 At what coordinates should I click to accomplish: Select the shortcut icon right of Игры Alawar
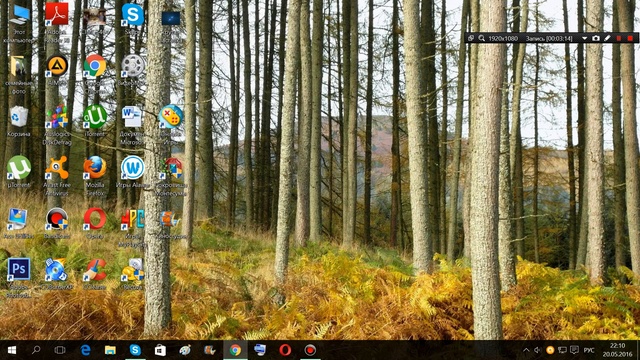point(171,176)
